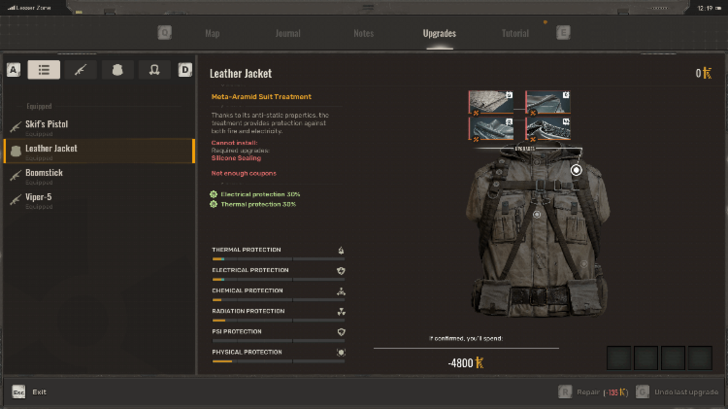Screen dimensions: 728x409
Task: Click the Physical Protection stat bar
Action: click(278, 361)
